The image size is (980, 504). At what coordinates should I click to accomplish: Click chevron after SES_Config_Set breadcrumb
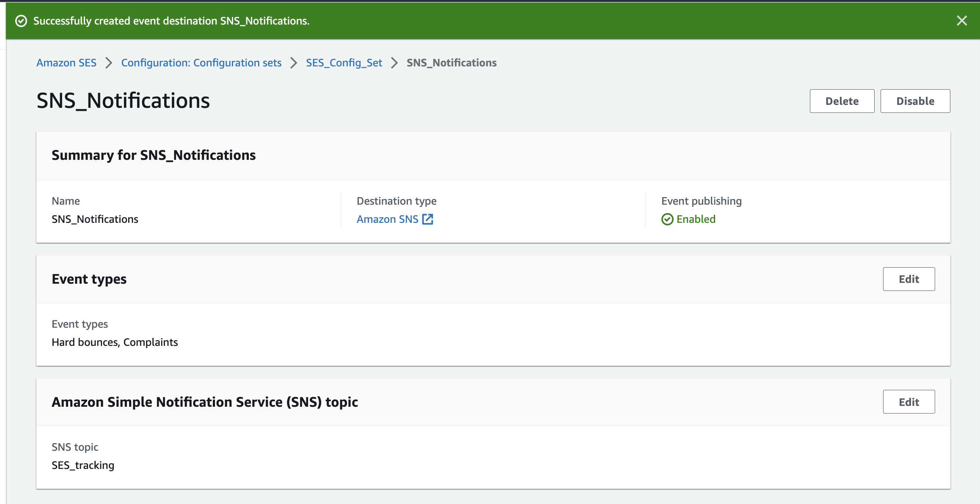(394, 63)
